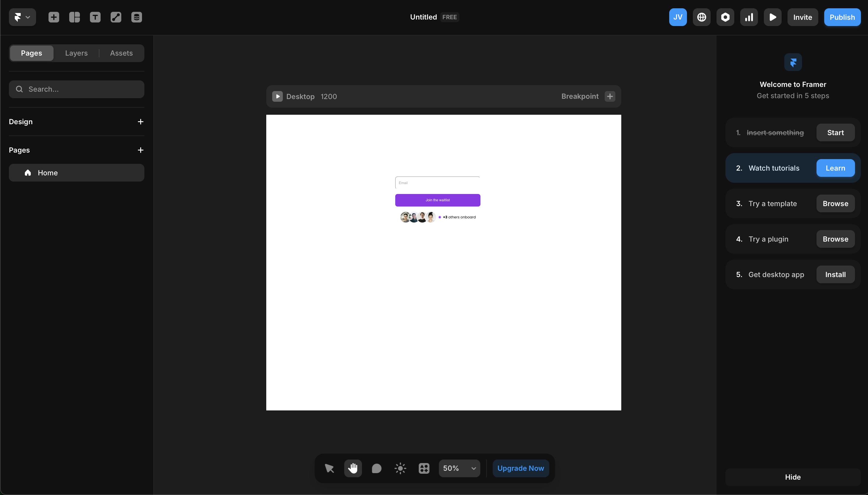Switch to the Layers tab
This screenshot has width=868, height=495.
(x=76, y=53)
